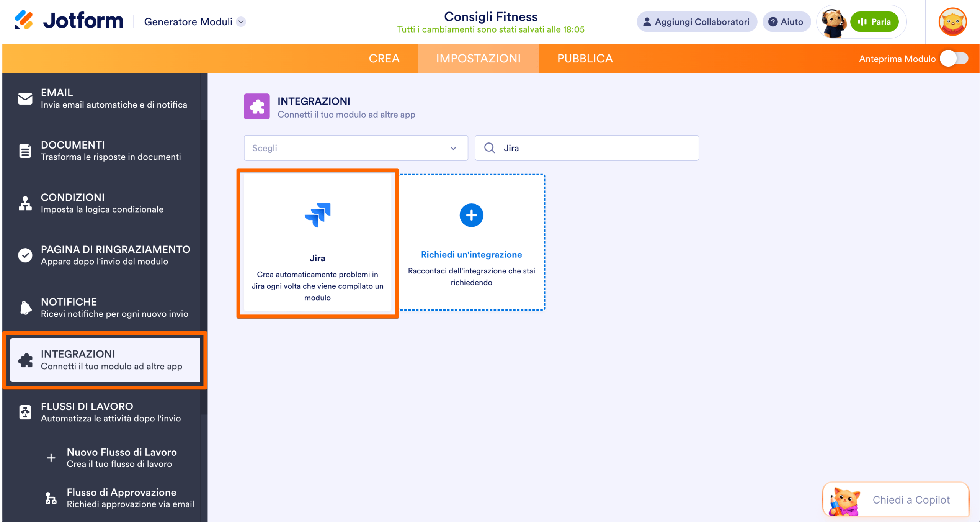
Task: Click the Jotform logo
Action: coord(69,21)
